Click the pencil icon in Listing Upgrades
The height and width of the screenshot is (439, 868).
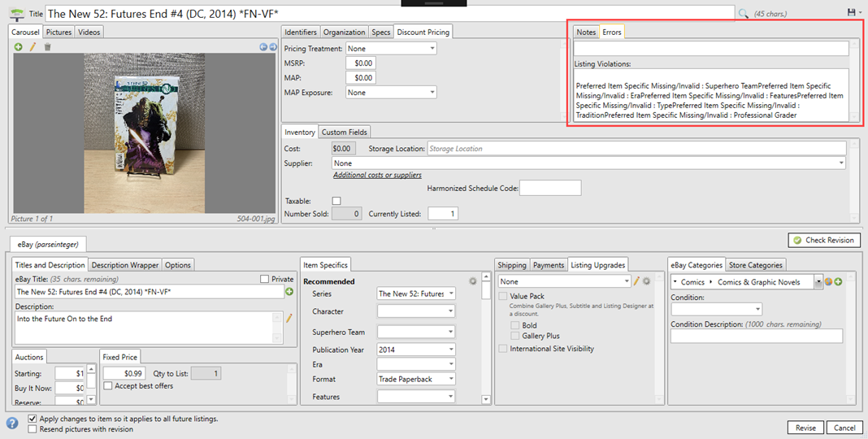pyautogui.click(x=636, y=281)
